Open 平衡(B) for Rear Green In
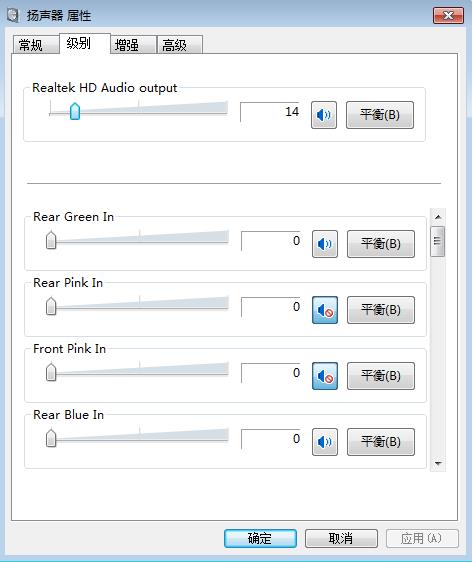The image size is (472, 562). pos(381,244)
